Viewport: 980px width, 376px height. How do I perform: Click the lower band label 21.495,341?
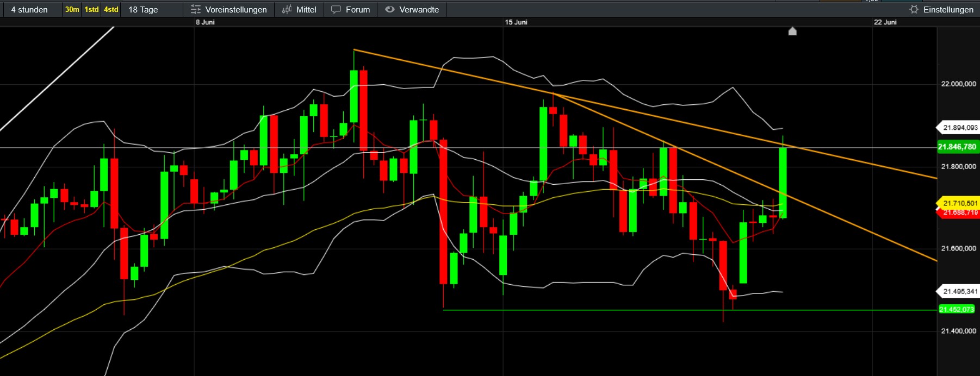pos(958,292)
